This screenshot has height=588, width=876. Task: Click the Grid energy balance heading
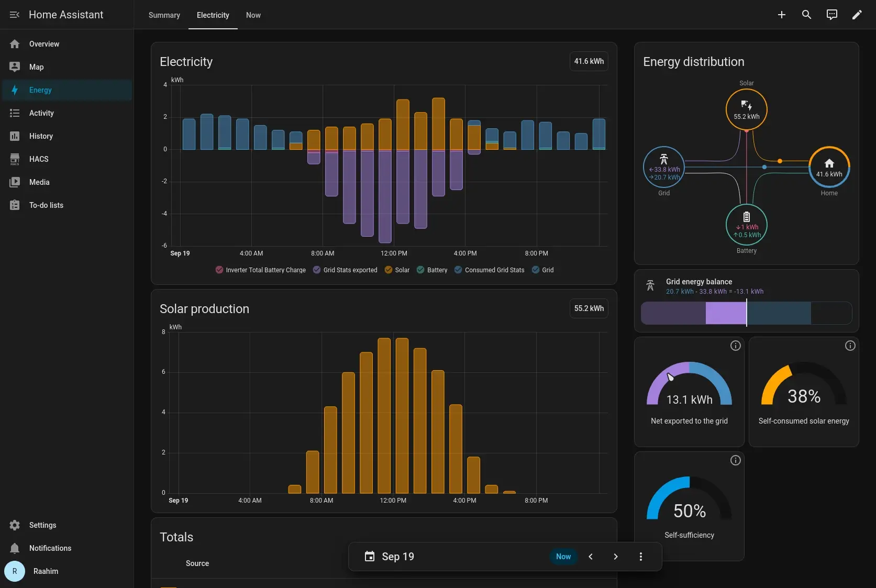tap(699, 282)
